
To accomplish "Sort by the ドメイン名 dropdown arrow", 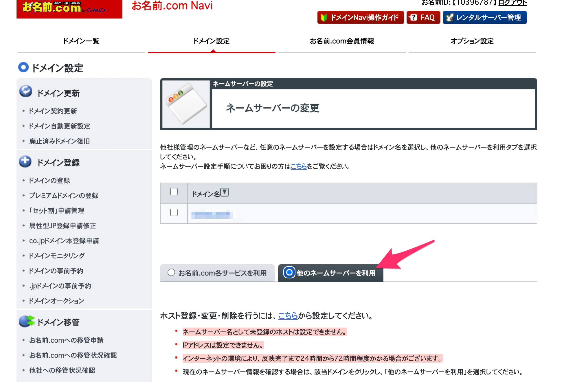I will [x=225, y=192].
